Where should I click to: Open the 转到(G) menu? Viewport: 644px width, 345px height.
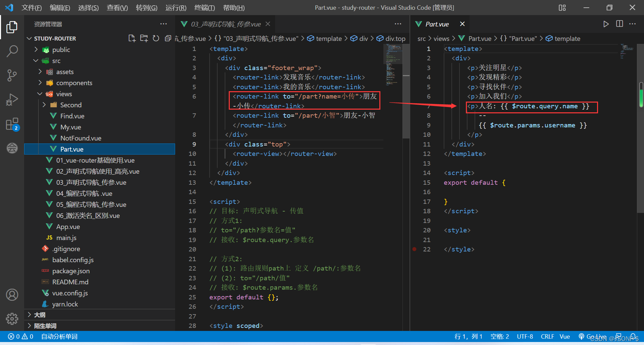(147, 8)
